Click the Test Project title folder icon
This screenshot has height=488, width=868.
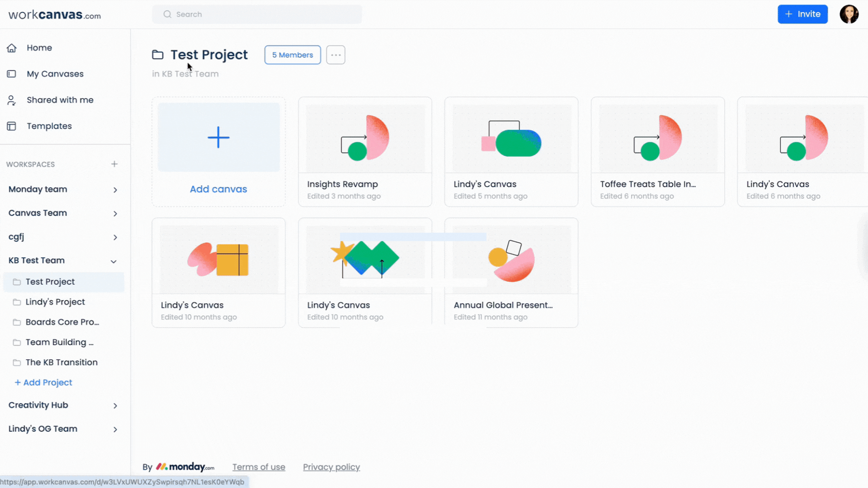(158, 55)
